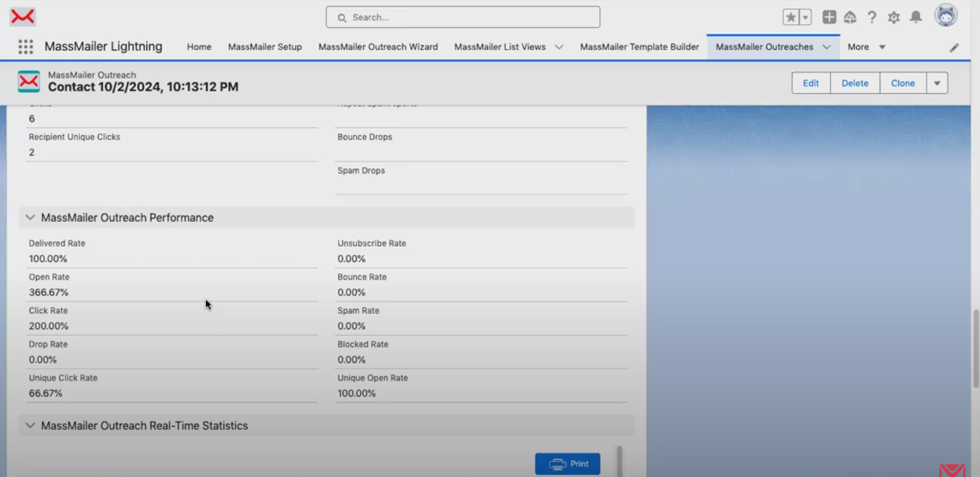Click the Unique Click Rate value 66.67%

tap(45, 393)
